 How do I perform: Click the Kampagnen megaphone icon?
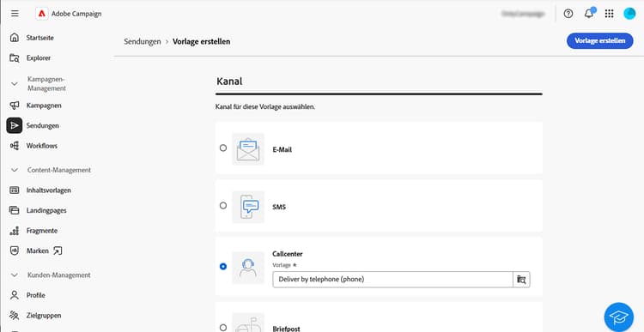pos(15,106)
